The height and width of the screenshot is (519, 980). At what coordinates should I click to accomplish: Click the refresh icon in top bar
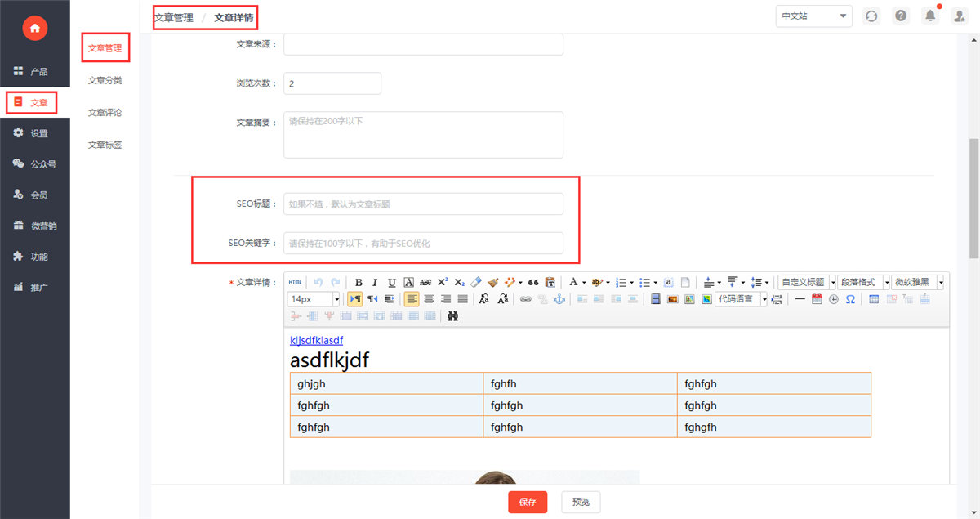871,16
